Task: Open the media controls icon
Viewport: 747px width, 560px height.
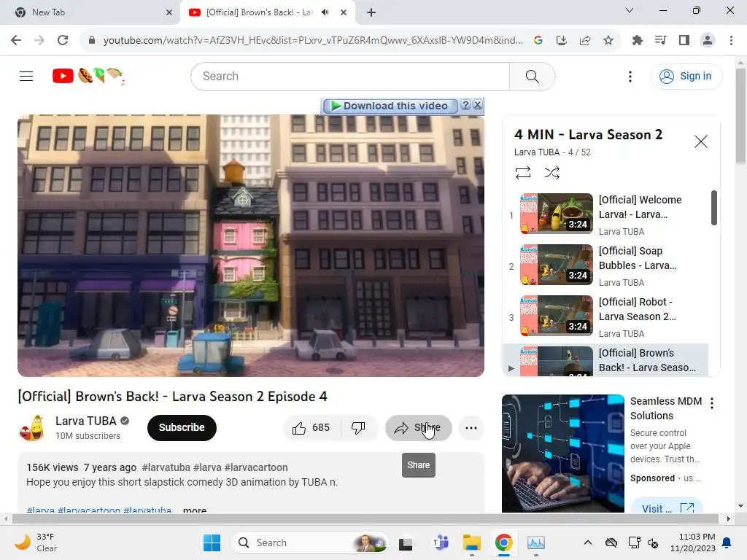Action: [660, 41]
